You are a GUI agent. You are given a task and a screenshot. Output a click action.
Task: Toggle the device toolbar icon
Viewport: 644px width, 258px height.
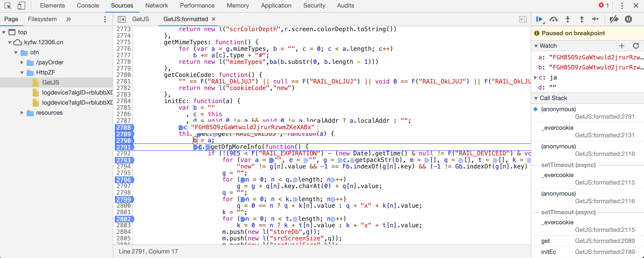point(21,6)
